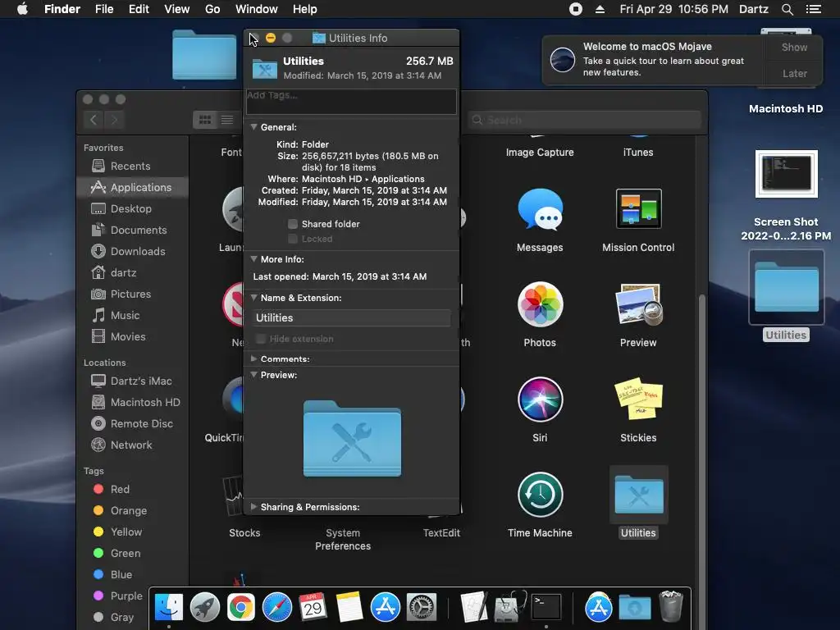The image size is (840, 630).
Task: Open the Stickies app icon
Action: (638, 399)
